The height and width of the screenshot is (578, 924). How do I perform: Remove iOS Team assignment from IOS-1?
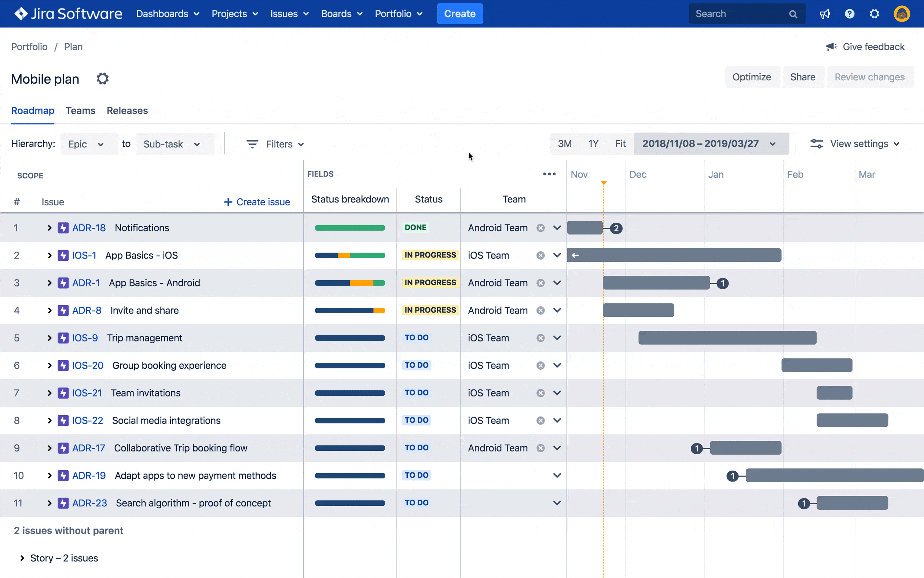pos(540,255)
